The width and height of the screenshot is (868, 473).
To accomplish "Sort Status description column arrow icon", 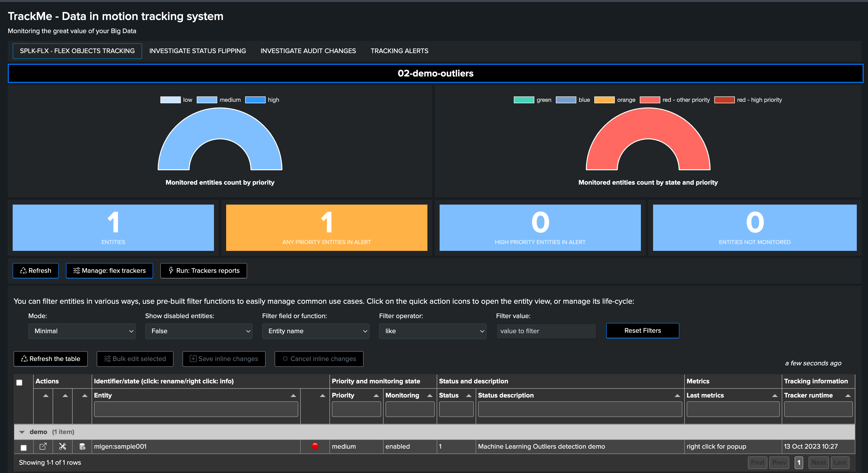I will pos(677,396).
